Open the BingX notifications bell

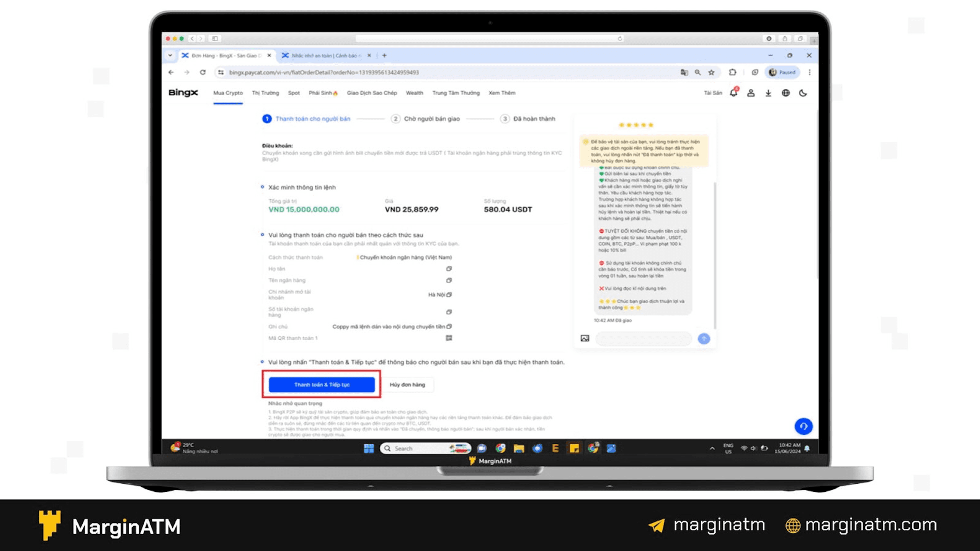(733, 93)
